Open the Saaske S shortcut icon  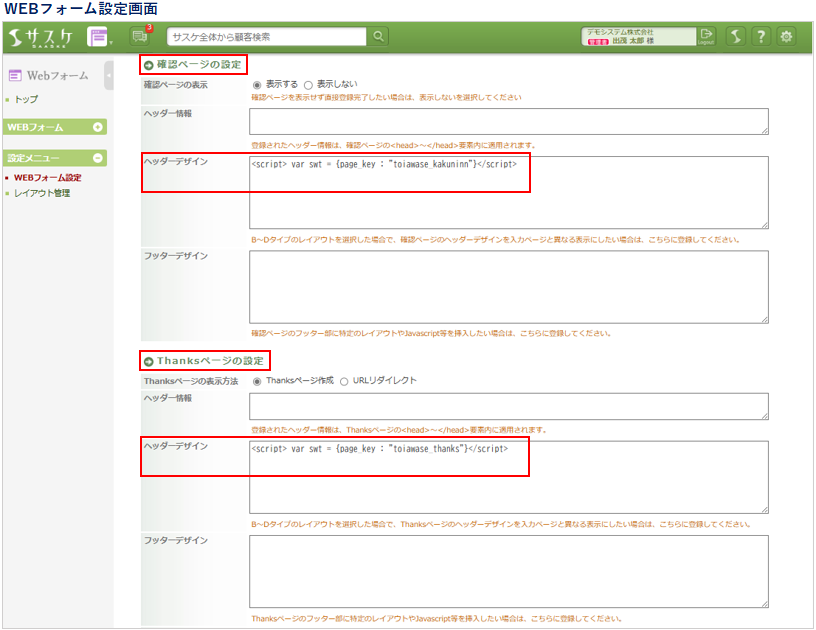pyautogui.click(x=735, y=36)
